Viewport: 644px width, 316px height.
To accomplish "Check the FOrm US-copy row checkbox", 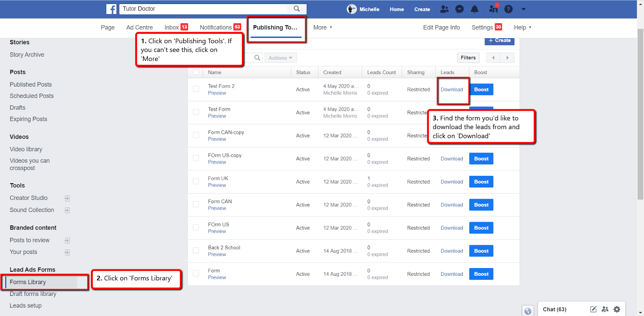I will (196, 158).
